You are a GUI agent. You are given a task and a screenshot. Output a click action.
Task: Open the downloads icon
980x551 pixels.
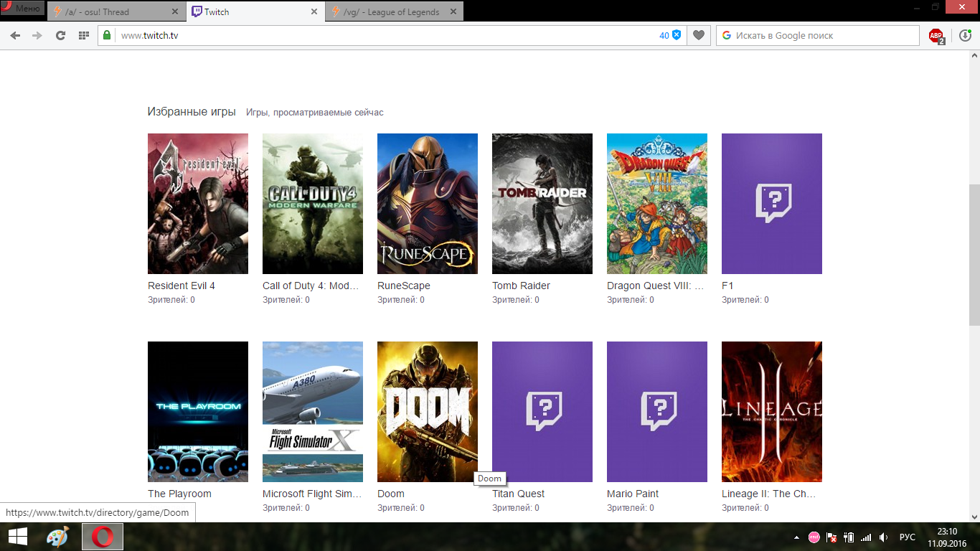point(965,35)
